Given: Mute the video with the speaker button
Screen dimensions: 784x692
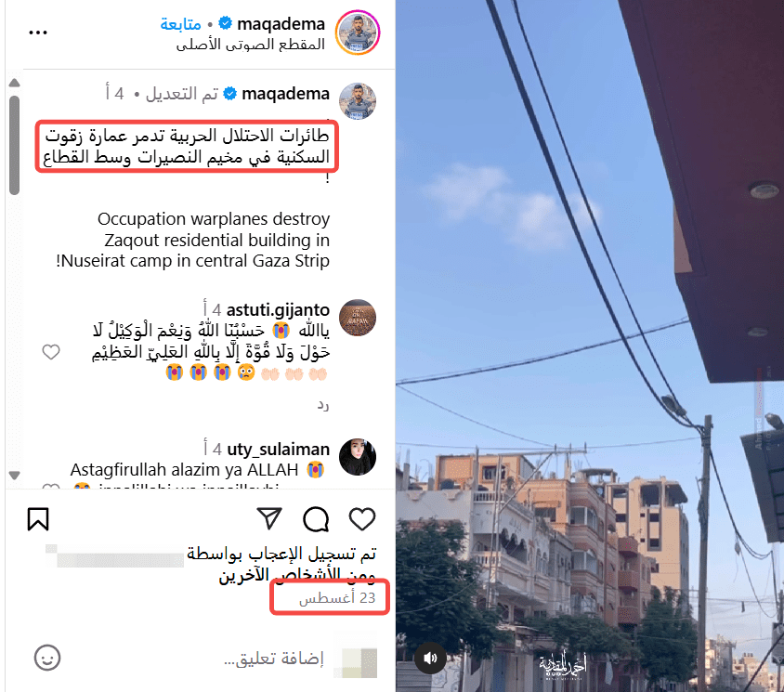Looking at the screenshot, I should pos(430,658).
